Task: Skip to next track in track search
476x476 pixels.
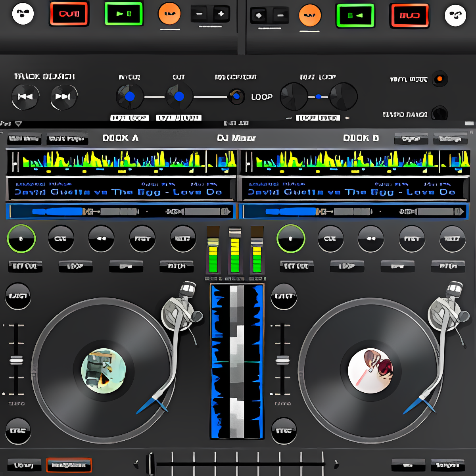Action: coord(63,96)
